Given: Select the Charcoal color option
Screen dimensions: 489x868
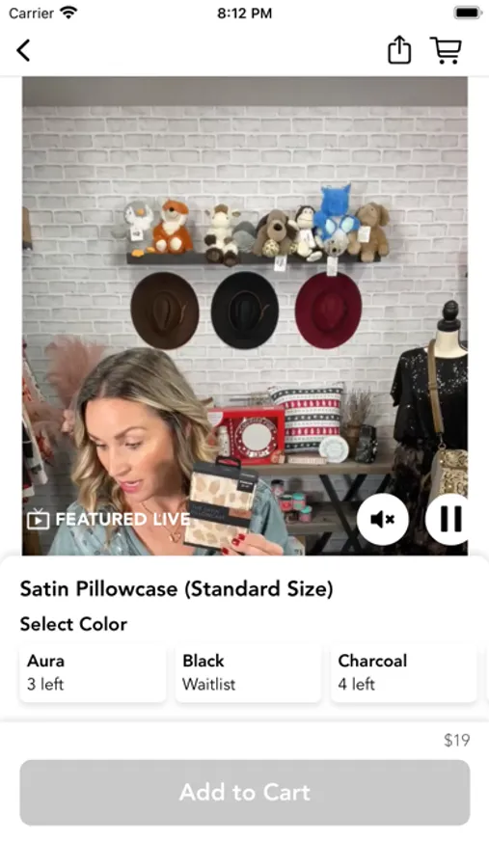Looking at the screenshot, I should pos(404,672).
